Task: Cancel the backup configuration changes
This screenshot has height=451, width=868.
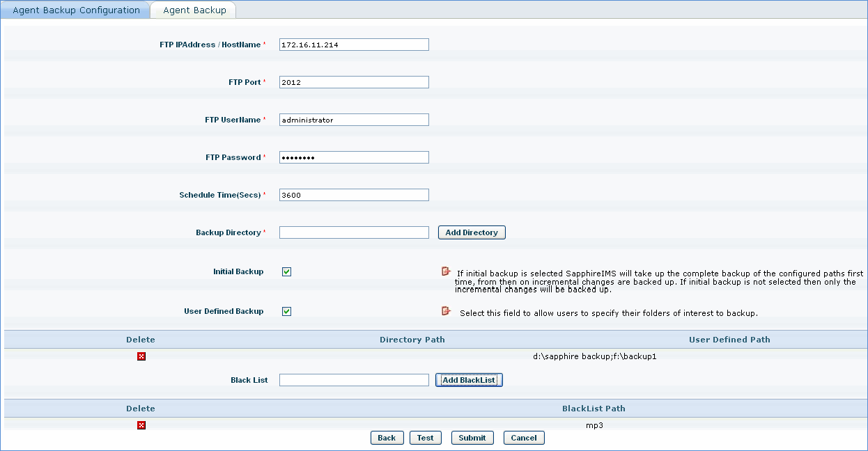Action: pyautogui.click(x=523, y=438)
